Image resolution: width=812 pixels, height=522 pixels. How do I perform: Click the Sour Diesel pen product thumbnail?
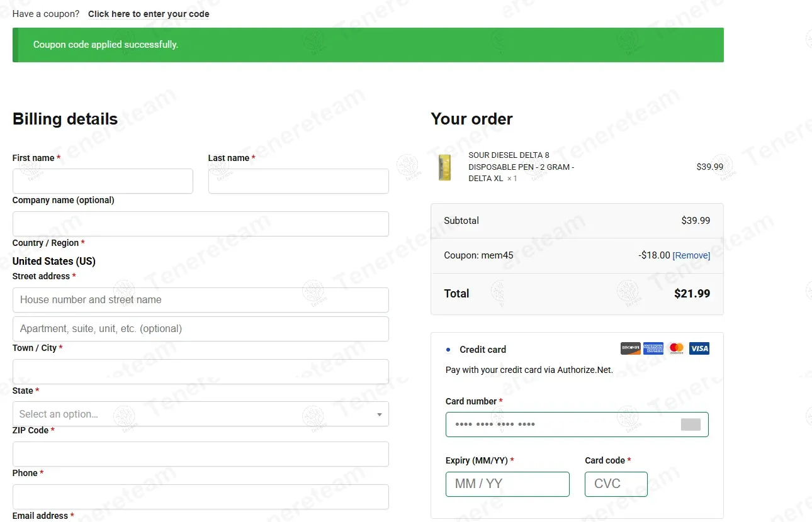pos(445,167)
